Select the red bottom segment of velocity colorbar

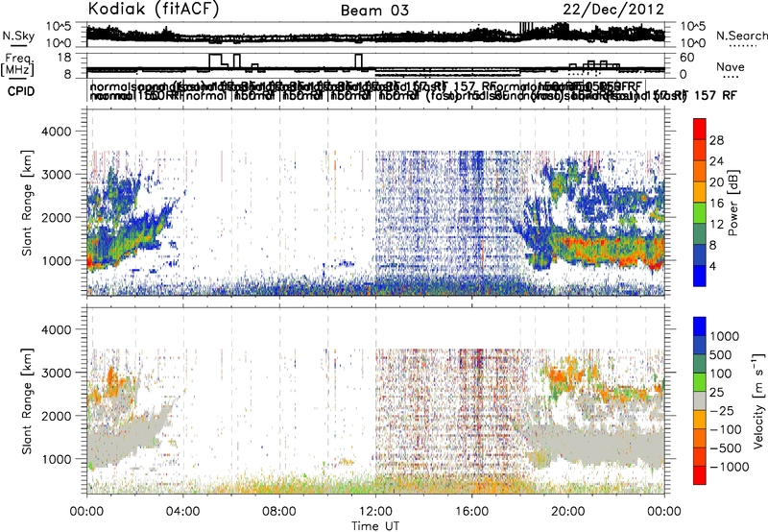[700, 475]
